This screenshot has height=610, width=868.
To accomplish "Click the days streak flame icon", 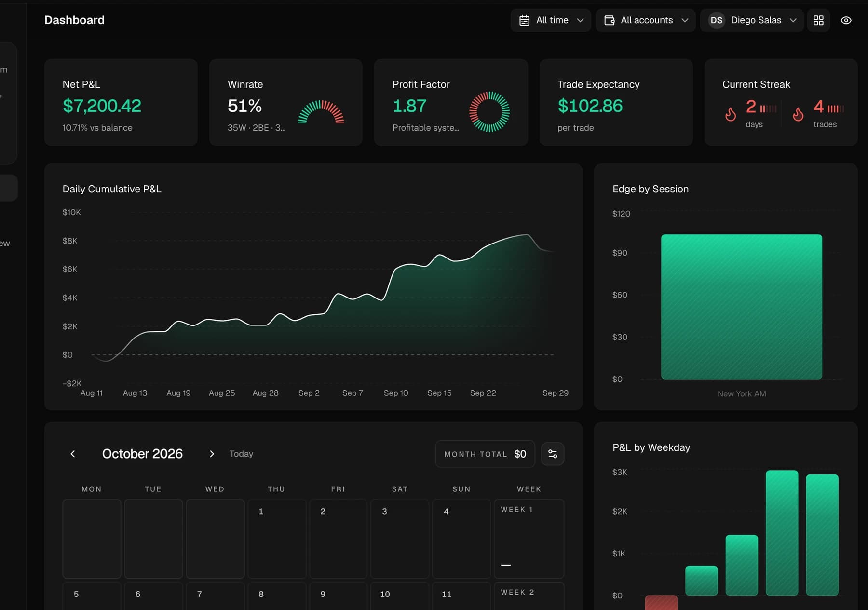I will 731,114.
